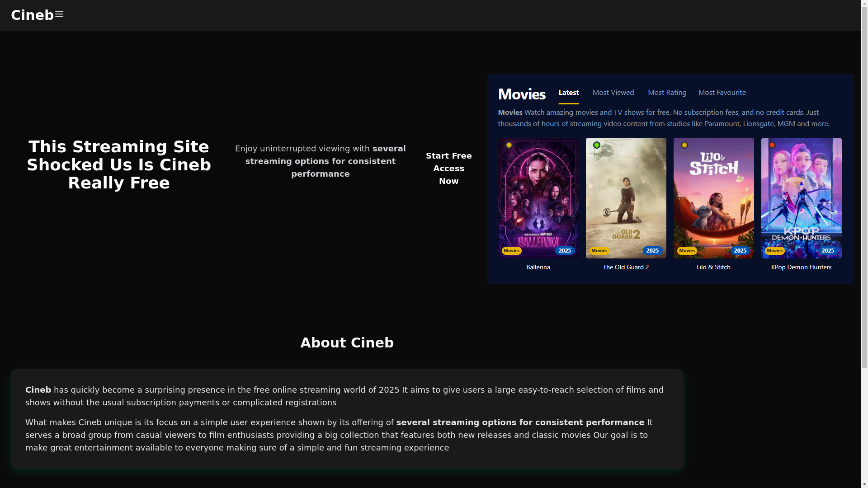This screenshot has height=488, width=868.
Task: Click the bold Movies word in the description
Action: coord(510,112)
